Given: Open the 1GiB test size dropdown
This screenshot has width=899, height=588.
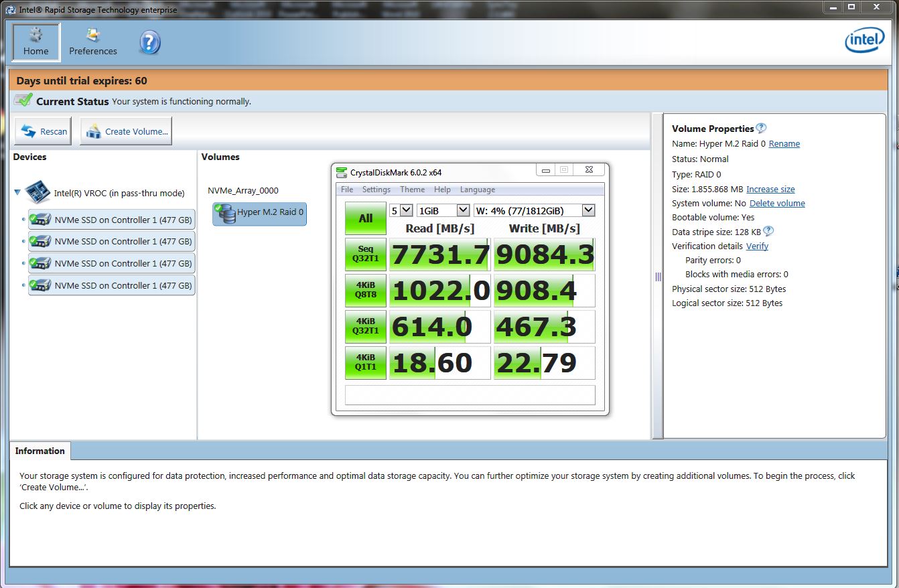Looking at the screenshot, I should click(443, 210).
